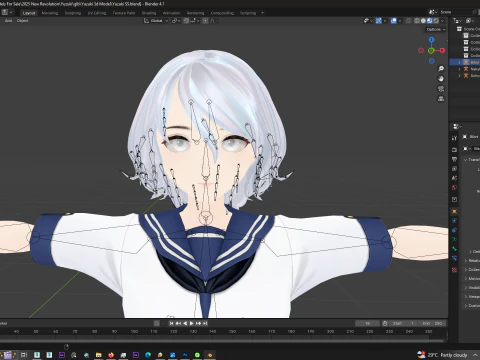This screenshot has width=480, height=360.
Task: Switch to the Layout workspace tab
Action: [x=29, y=13]
